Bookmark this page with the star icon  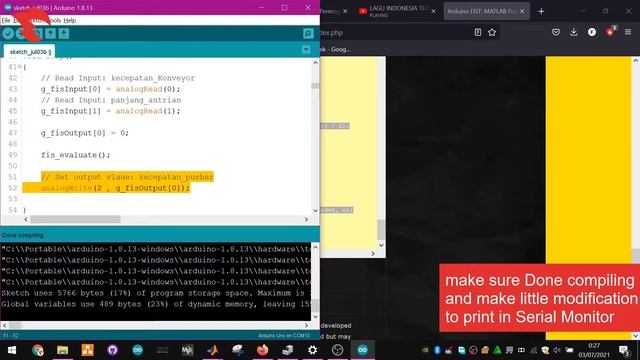coord(492,32)
